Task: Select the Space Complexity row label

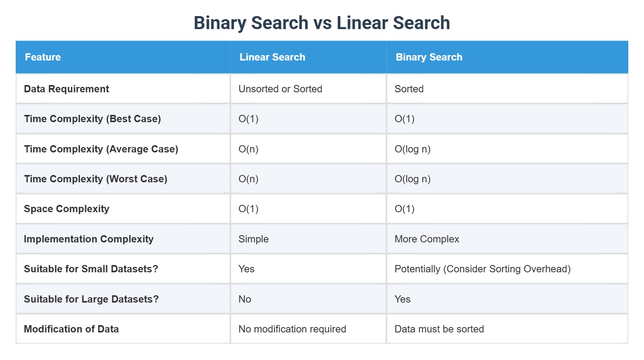Action: click(x=66, y=209)
